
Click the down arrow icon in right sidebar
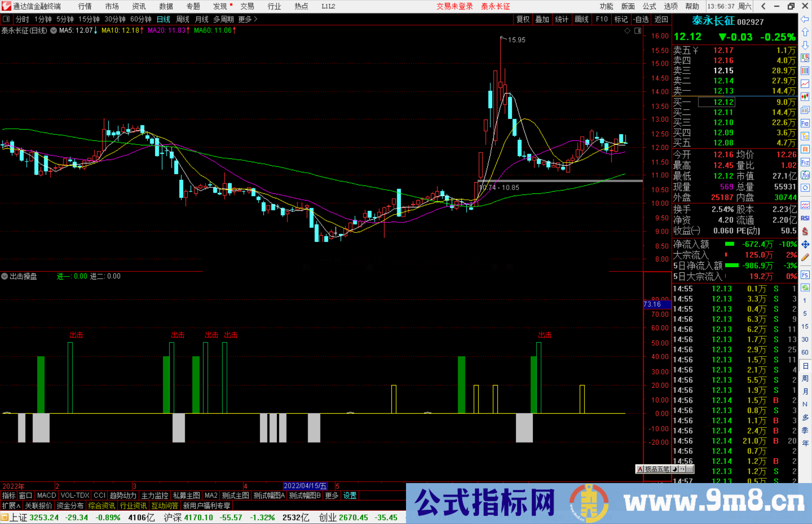tap(805, 45)
